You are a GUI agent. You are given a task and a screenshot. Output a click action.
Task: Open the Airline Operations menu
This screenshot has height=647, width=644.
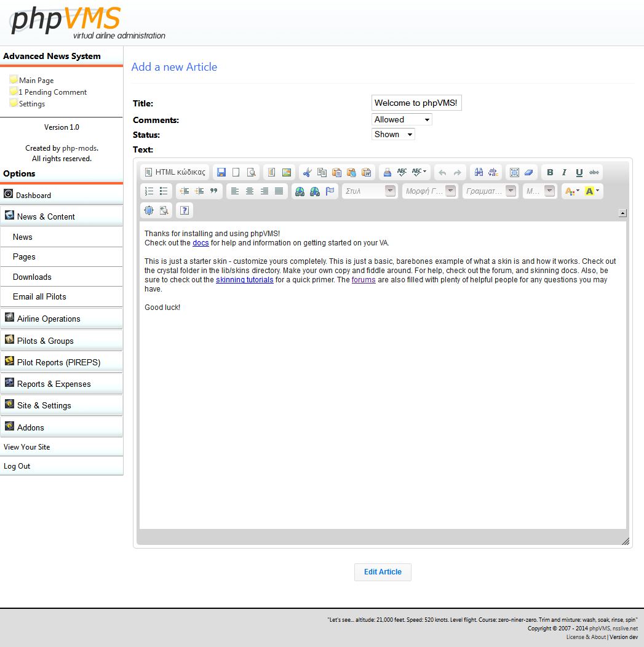(x=62, y=319)
